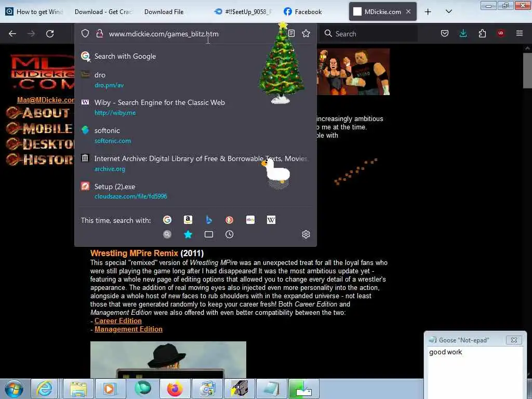Open site info from the padlock icon

[x=99, y=33]
